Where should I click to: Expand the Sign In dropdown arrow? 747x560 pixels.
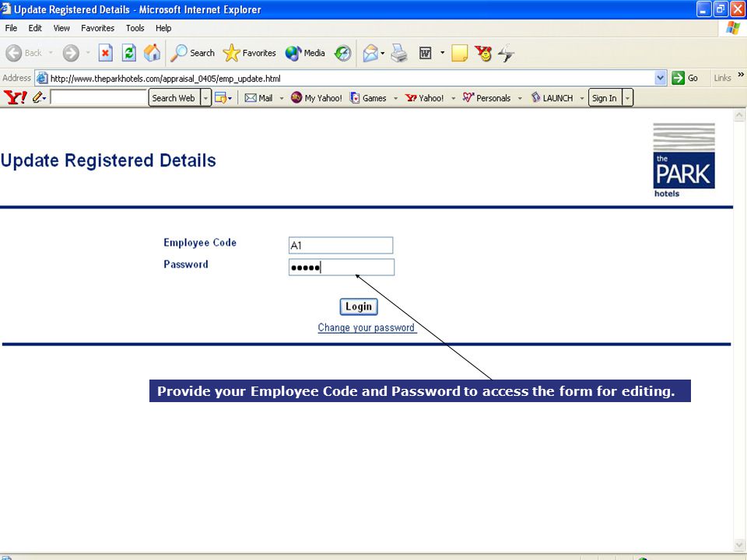(627, 98)
